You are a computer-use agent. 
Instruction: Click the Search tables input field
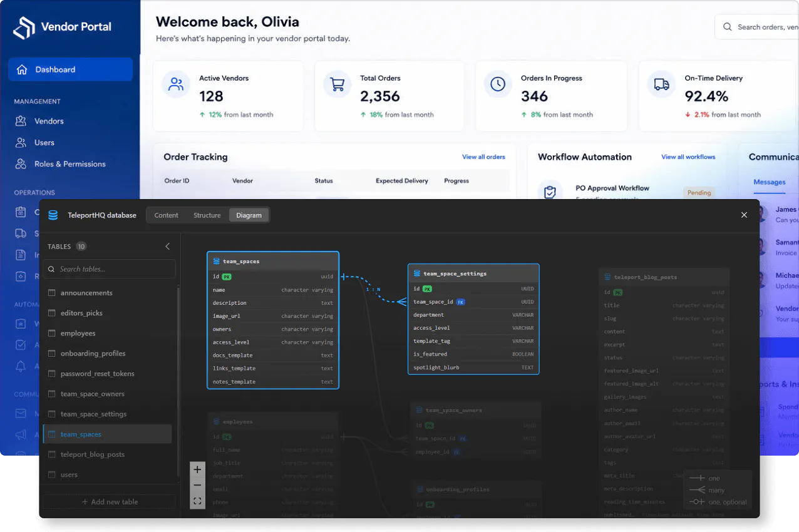[110, 269]
